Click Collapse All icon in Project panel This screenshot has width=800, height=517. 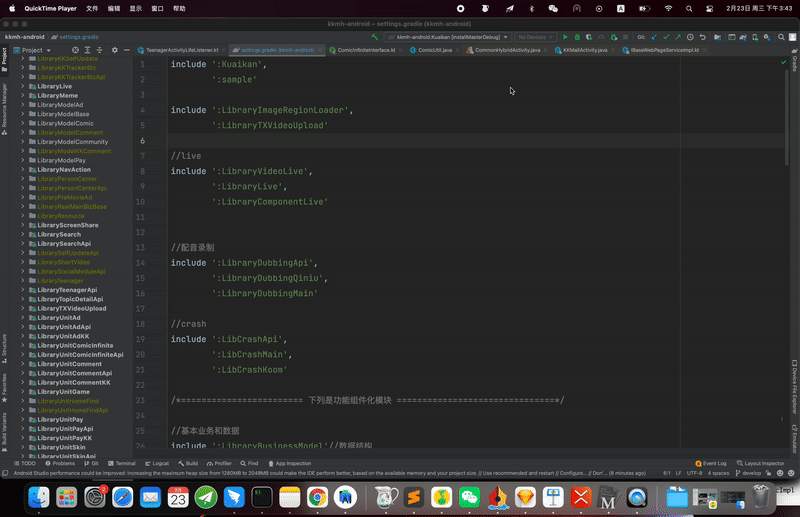click(x=99, y=50)
